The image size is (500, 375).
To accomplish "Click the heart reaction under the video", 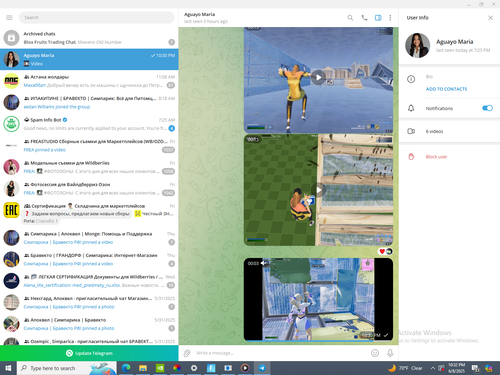I will [x=382, y=251].
